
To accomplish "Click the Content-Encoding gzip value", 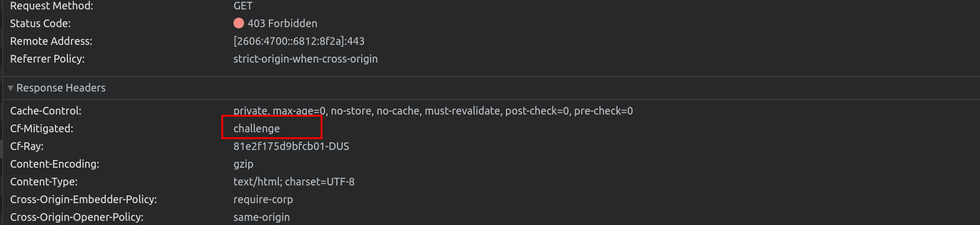I will [244, 164].
